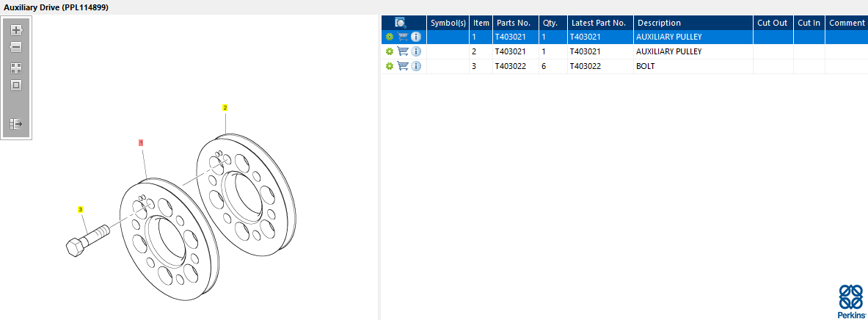Click the search magnifier icon in table header
Image resolution: width=868 pixels, height=320 pixels.
point(401,23)
